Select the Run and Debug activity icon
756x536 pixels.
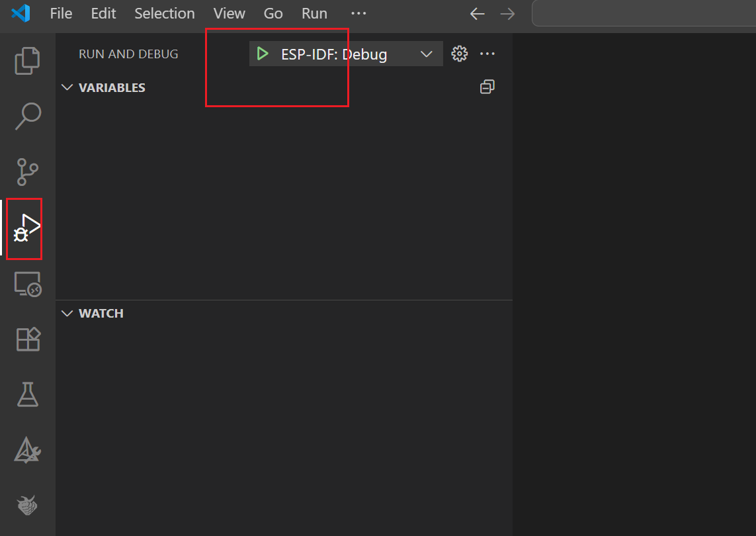click(x=24, y=228)
